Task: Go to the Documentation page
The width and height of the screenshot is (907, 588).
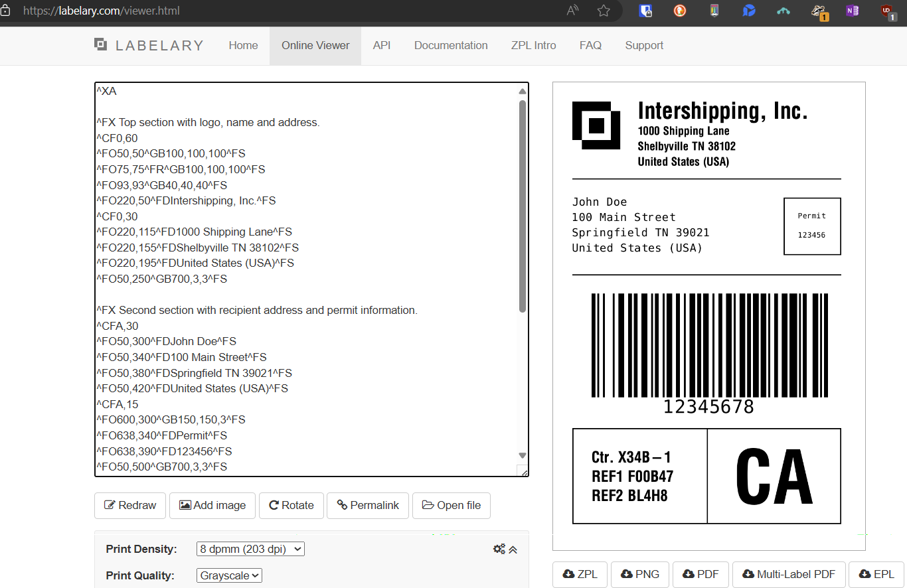Action: click(451, 45)
